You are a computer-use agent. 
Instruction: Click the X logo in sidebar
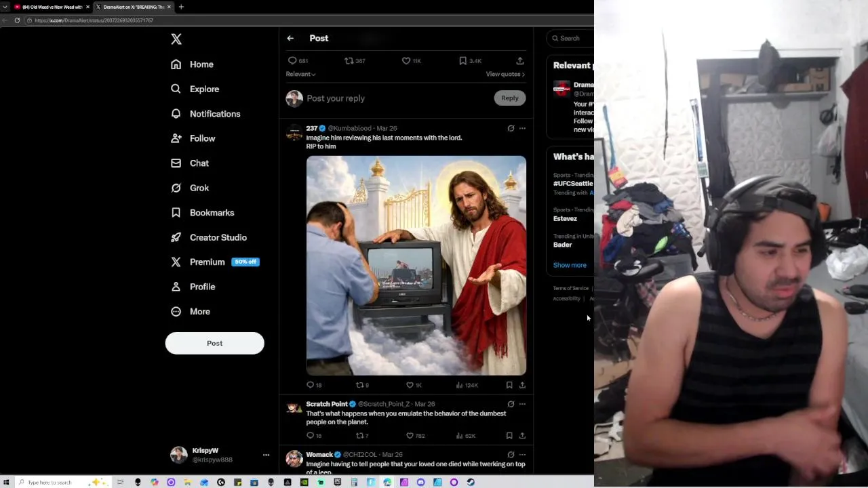176,39
